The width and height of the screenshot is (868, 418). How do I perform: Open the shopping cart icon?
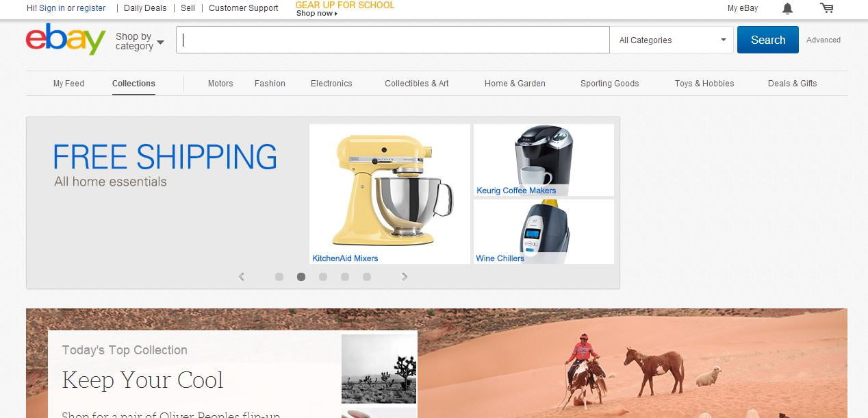point(827,8)
